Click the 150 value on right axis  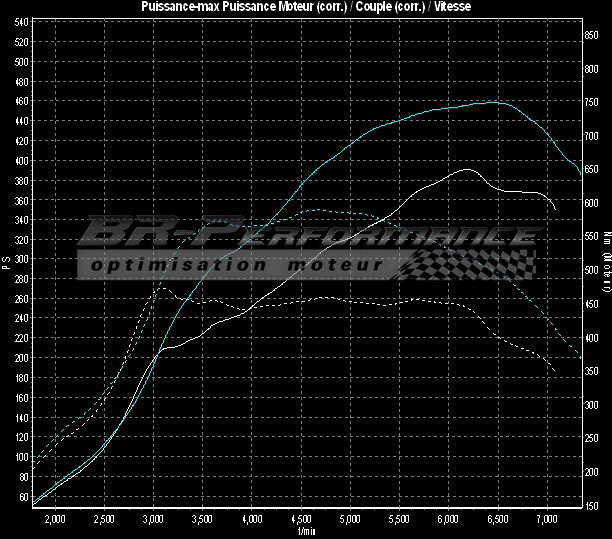(x=591, y=505)
